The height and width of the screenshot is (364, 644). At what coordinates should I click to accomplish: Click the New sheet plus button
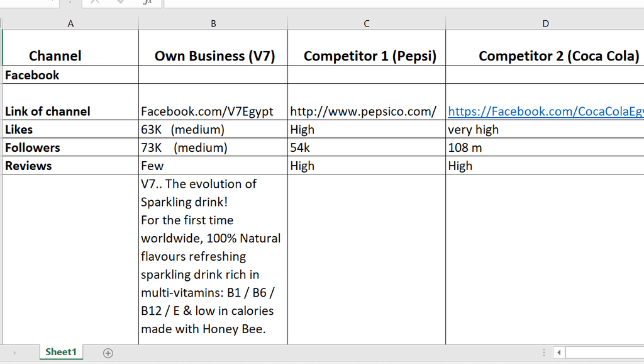pyautogui.click(x=108, y=353)
